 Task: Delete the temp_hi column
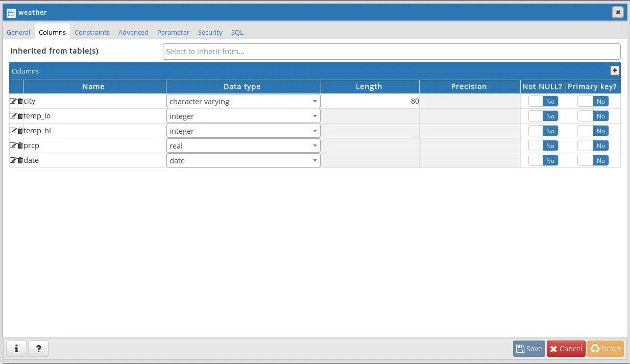(x=20, y=131)
